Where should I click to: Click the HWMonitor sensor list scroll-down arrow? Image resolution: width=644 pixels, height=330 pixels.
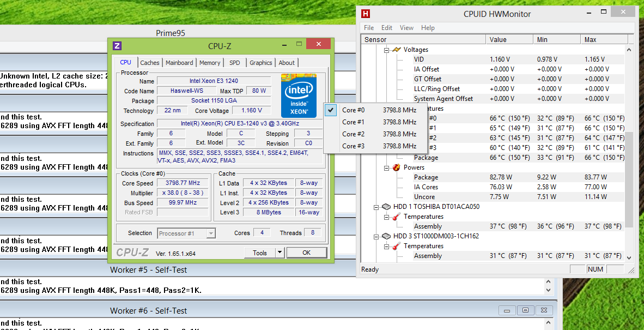click(x=629, y=257)
